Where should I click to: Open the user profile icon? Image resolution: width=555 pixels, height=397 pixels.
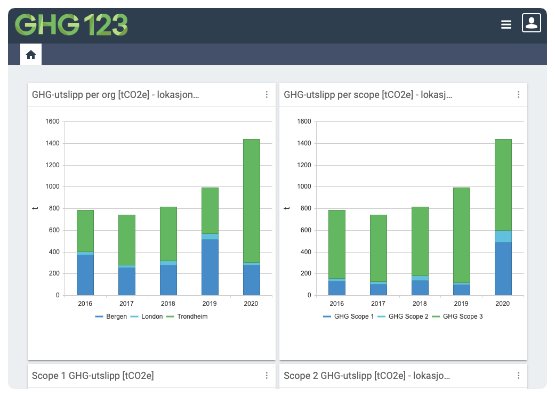(x=531, y=23)
